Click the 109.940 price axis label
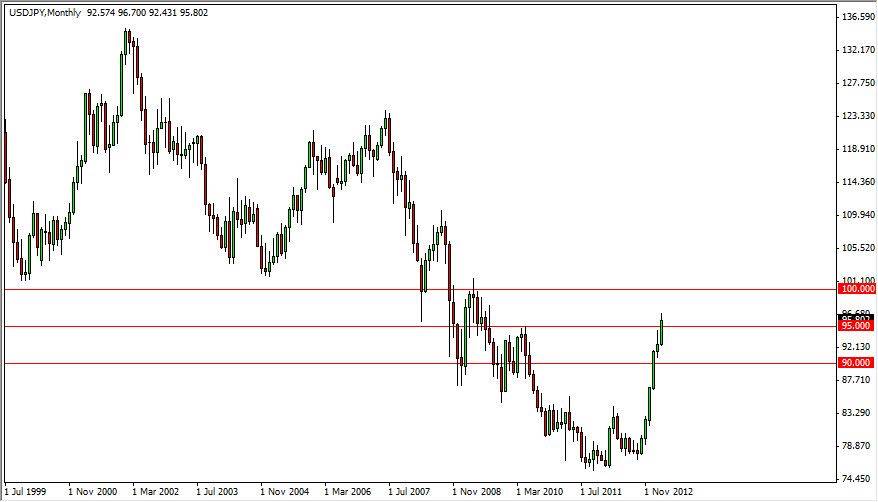 pyautogui.click(x=857, y=215)
